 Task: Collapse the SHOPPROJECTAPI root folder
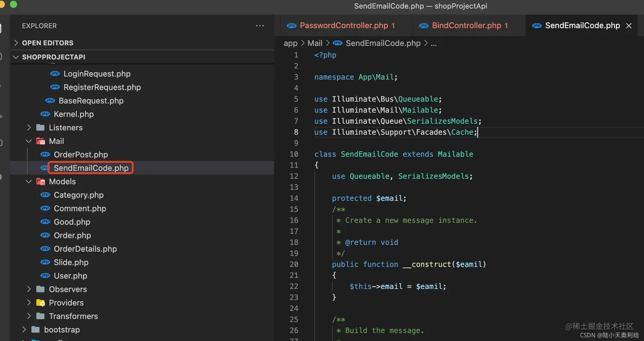point(16,57)
